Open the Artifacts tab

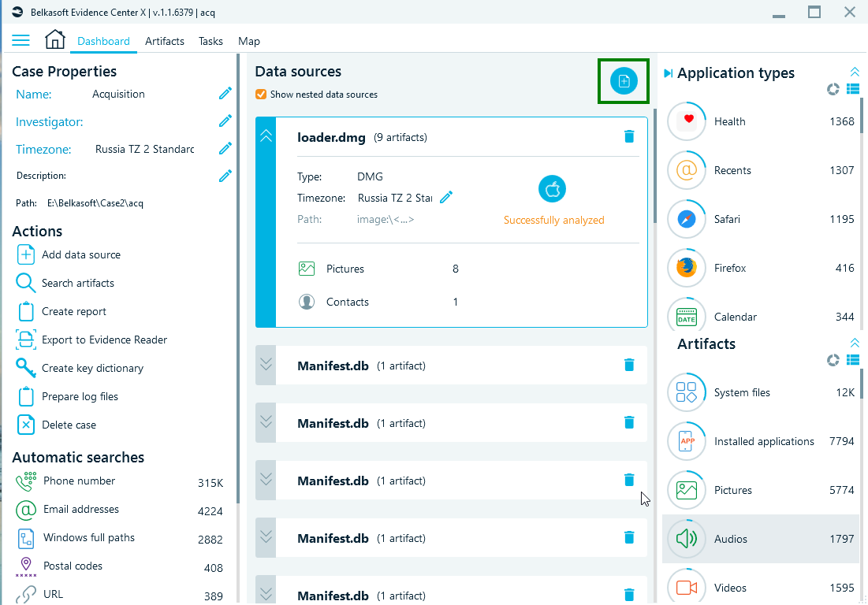click(165, 42)
